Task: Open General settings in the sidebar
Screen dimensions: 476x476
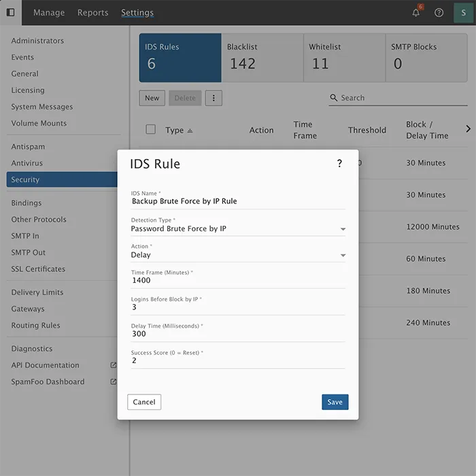Action: pos(25,73)
